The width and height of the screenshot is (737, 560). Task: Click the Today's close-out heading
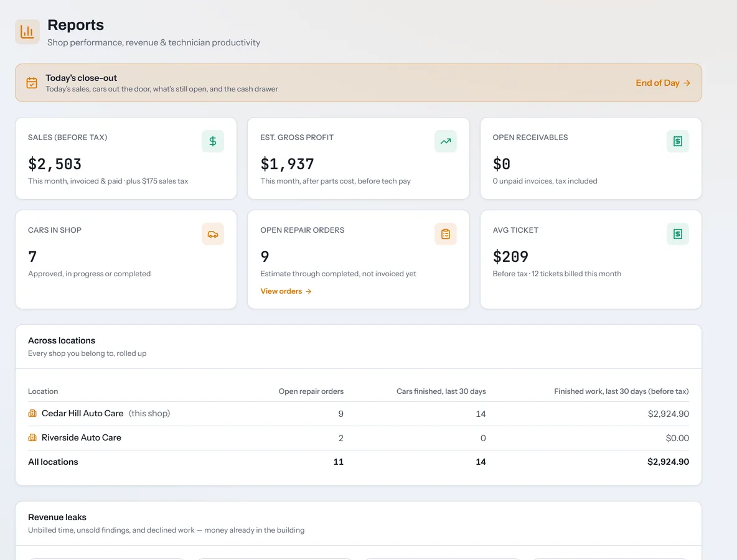(82, 78)
